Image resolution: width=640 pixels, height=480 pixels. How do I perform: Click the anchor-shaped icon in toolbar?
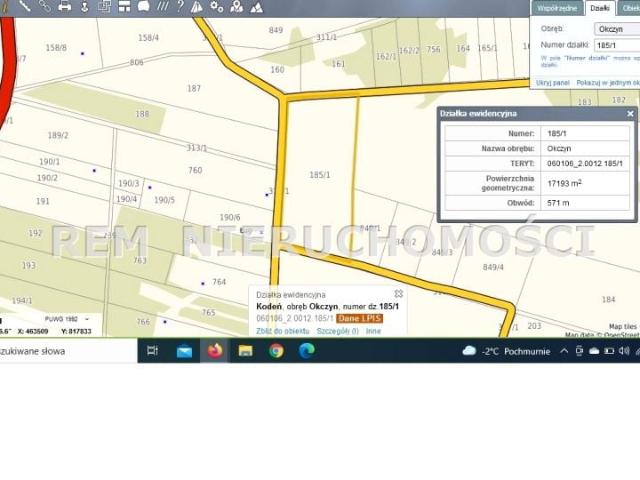(x=85, y=6)
